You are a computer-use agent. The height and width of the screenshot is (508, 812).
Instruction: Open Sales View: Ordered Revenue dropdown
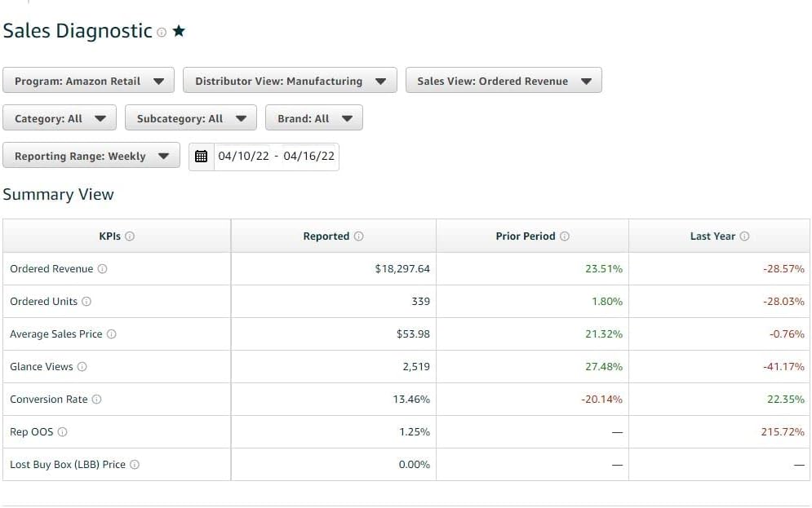(504, 81)
